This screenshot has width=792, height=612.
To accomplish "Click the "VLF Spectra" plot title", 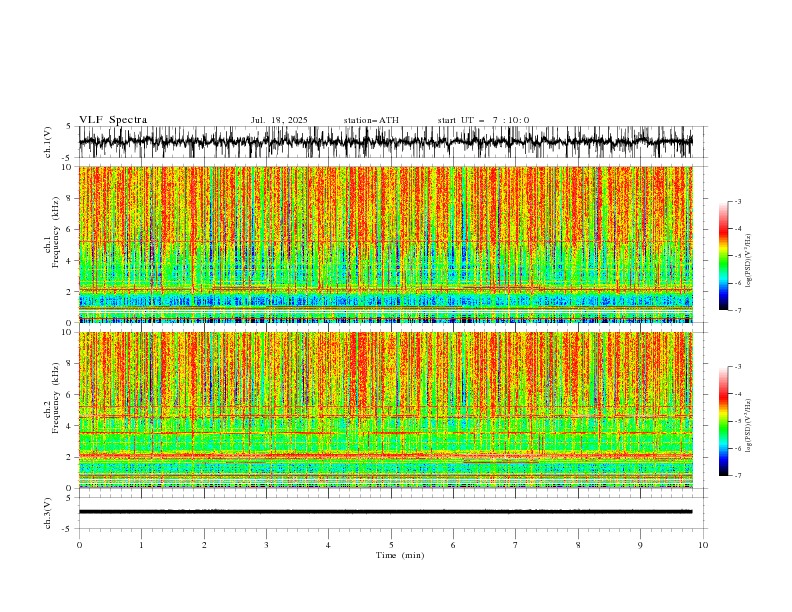I will click(x=113, y=120).
